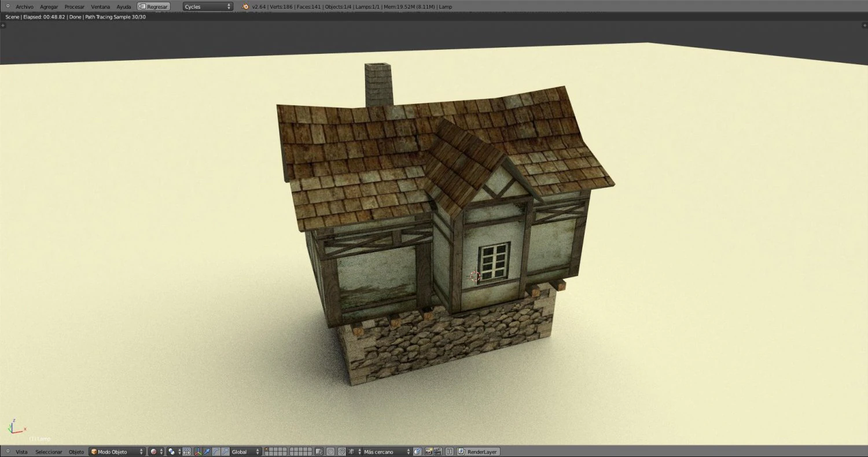
Task: Open the Vista menu in 3D view header
Action: point(21,452)
